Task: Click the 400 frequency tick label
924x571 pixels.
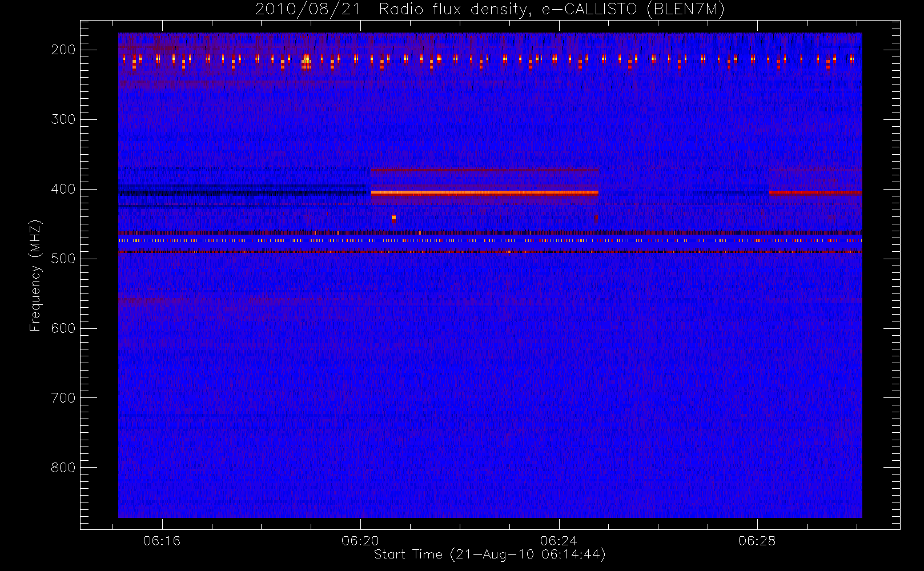Action: tap(63, 189)
